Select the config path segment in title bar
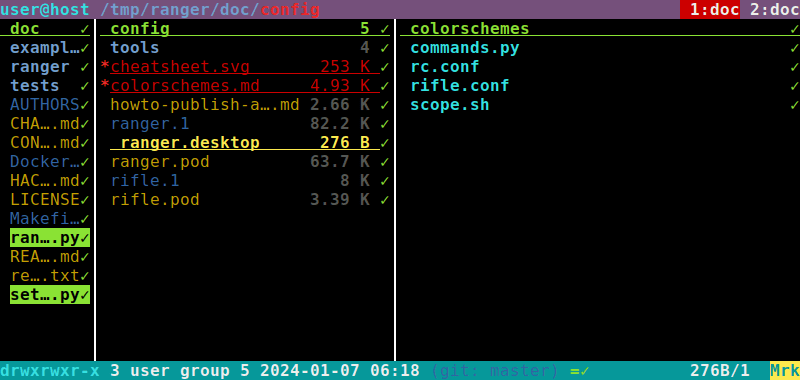 click(x=290, y=9)
